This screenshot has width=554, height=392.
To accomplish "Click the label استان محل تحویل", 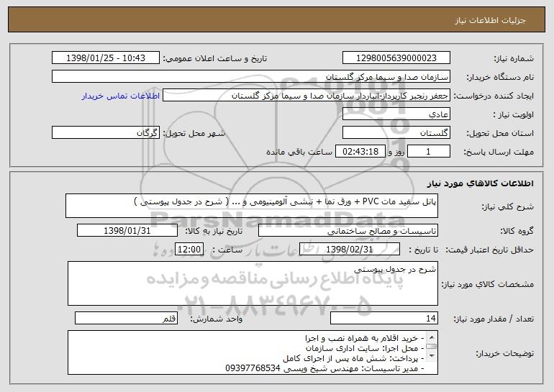I will pos(500,133).
